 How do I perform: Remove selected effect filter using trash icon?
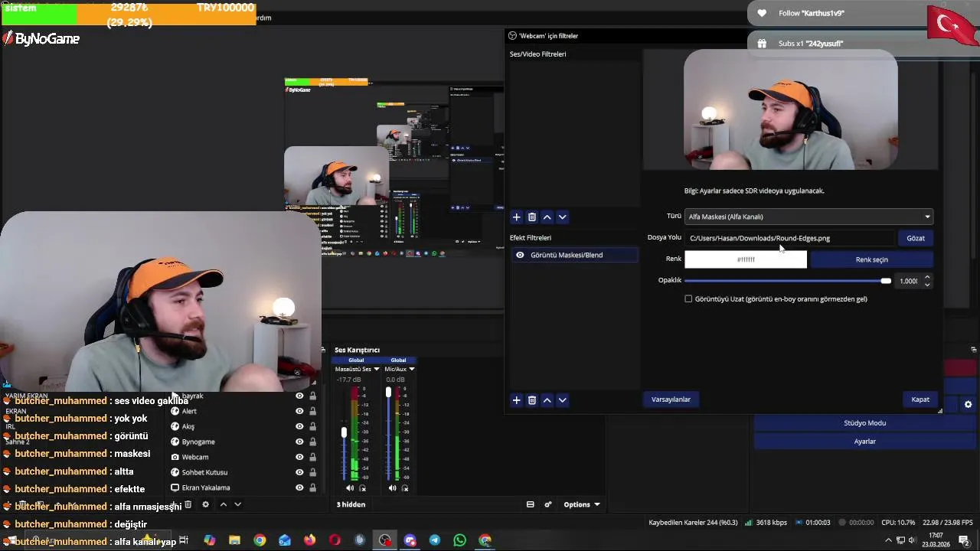click(x=531, y=400)
